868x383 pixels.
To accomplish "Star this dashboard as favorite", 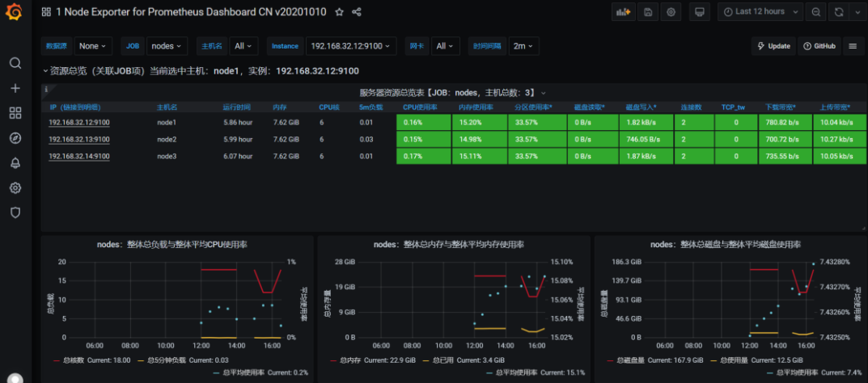I will click(x=339, y=11).
